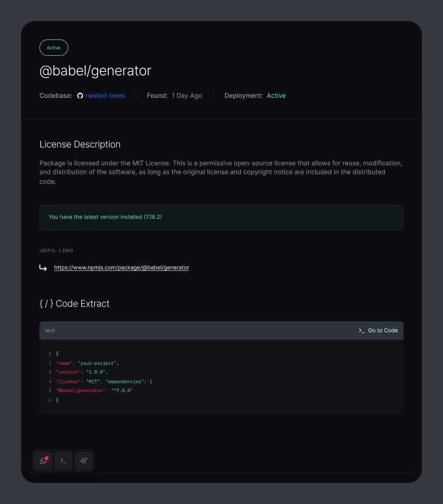The image size is (443, 504).
Task: Click code line "@babel/generator": "^7.0.0"
Action: click(x=94, y=390)
